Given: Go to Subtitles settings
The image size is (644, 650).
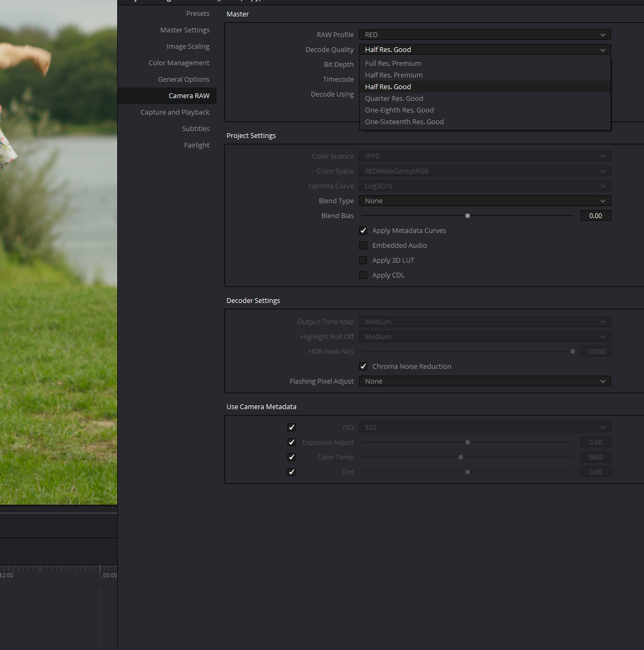Looking at the screenshot, I should click(x=195, y=128).
